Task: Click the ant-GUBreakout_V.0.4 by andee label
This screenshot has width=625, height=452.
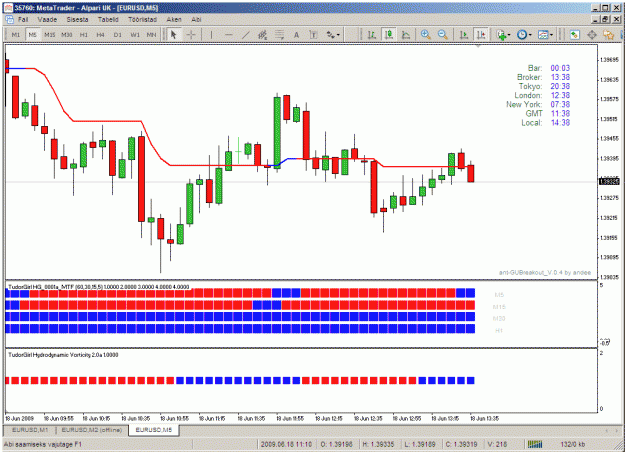Action: click(x=545, y=272)
